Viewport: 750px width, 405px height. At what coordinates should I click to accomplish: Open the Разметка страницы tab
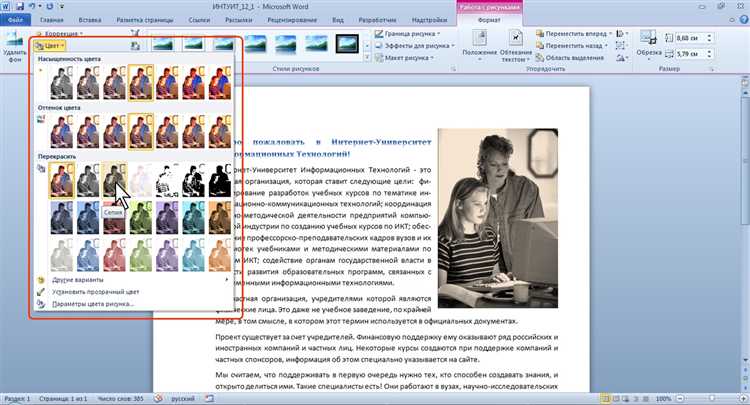tap(145, 20)
